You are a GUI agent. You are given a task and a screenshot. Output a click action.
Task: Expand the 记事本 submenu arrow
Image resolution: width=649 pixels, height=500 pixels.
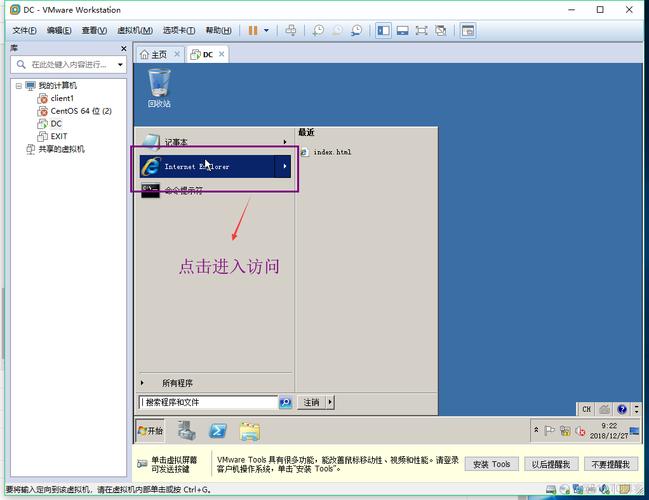click(285, 142)
